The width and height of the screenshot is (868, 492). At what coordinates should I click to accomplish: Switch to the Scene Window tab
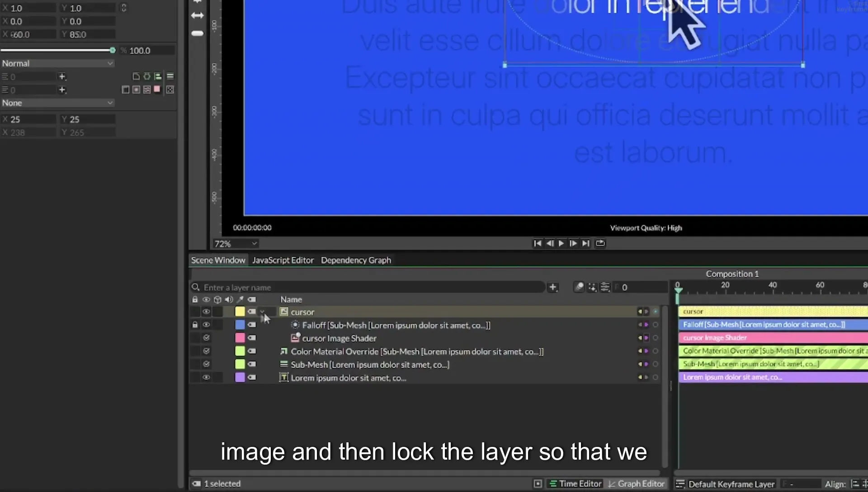tap(218, 260)
